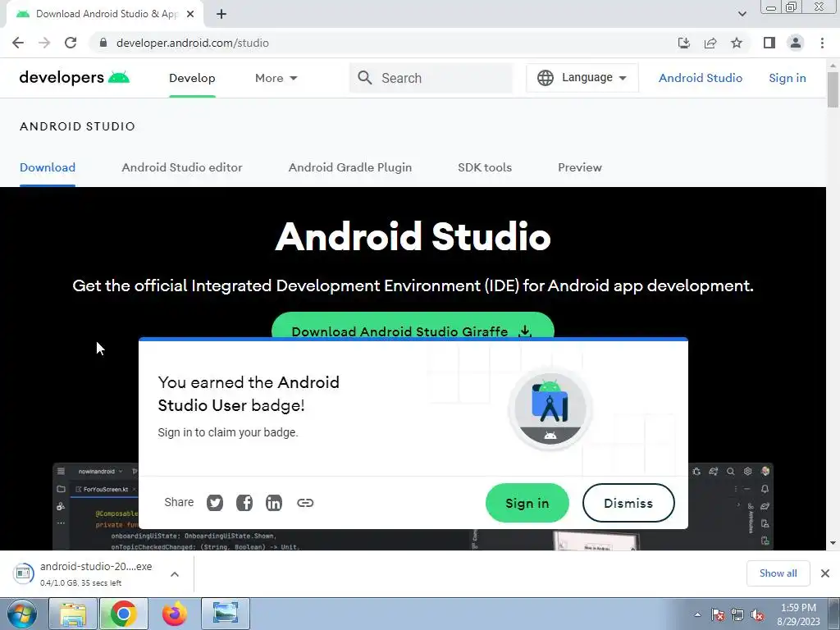
Task: Open the Language dropdown
Action: pos(582,78)
